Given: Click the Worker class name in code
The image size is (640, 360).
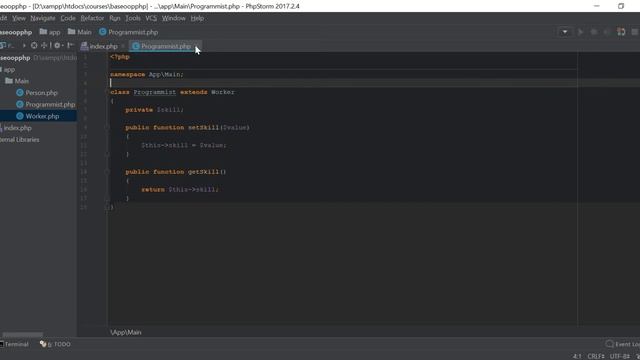Looking at the screenshot, I should [x=223, y=92].
